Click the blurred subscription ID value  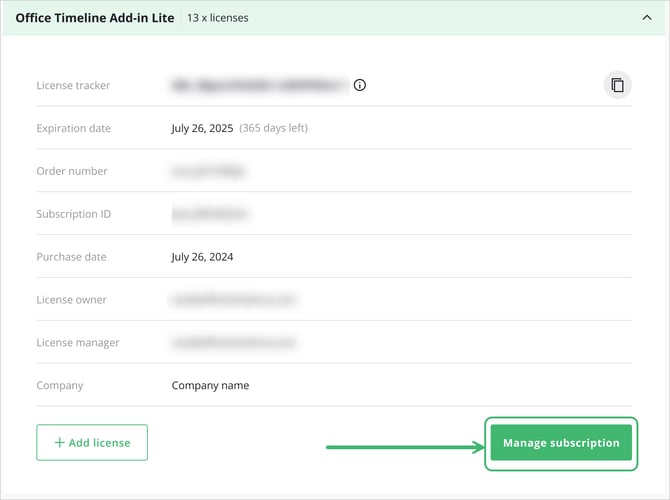tap(208, 214)
